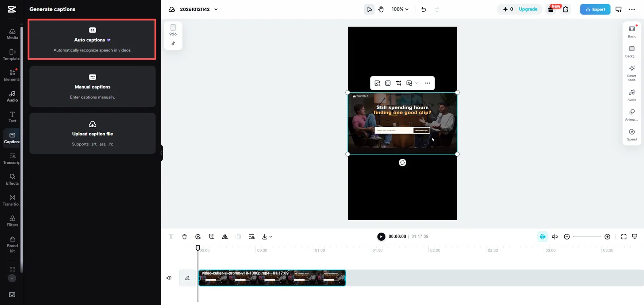Select the video-cutter-ai-promo clip on timeline
The width and height of the screenshot is (644, 305).
272,278
